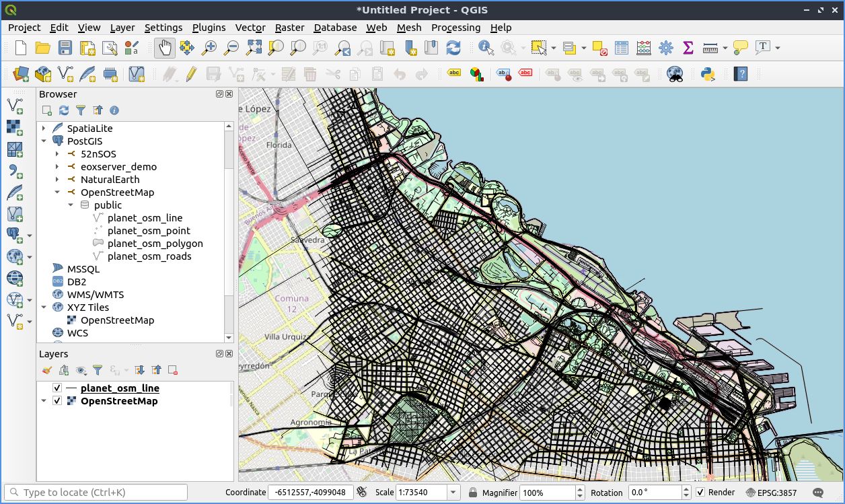The width and height of the screenshot is (845, 504).
Task: Open the Select Features tool dropdown arrow
Action: [x=554, y=48]
